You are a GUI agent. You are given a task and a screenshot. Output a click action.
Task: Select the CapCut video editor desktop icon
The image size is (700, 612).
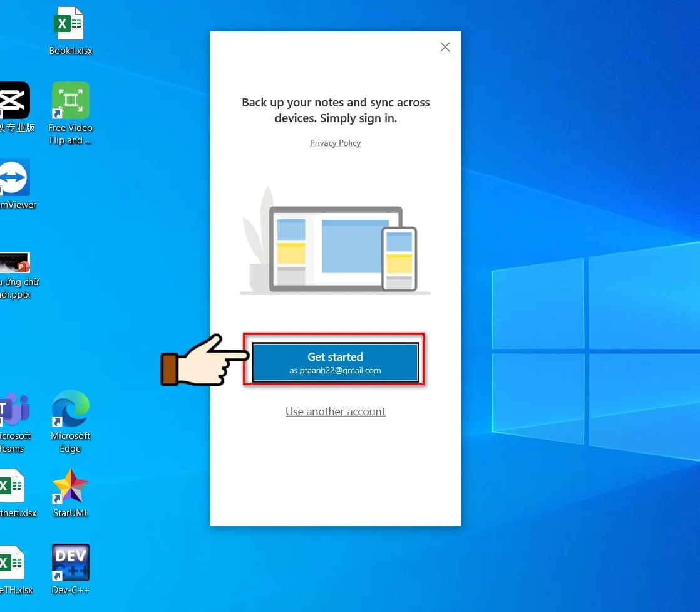point(14,100)
